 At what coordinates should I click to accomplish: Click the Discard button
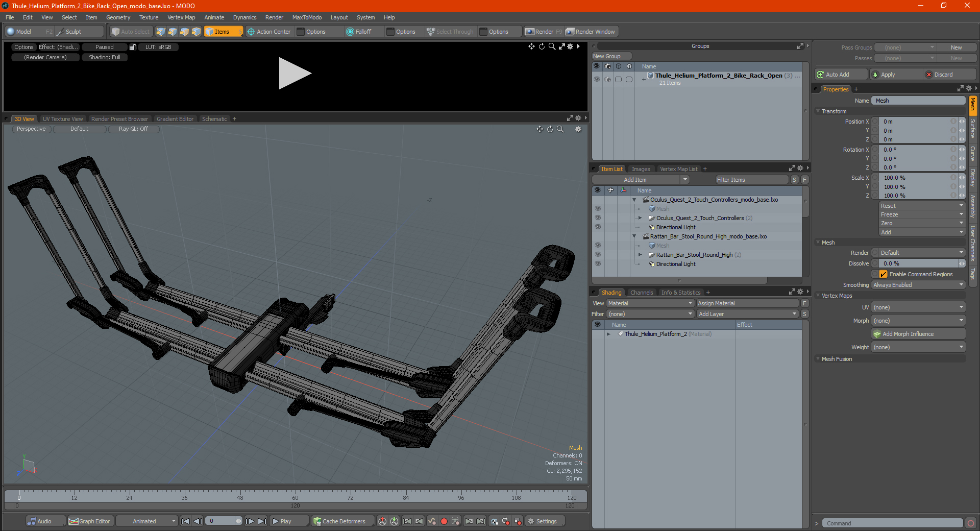pyautogui.click(x=950, y=75)
